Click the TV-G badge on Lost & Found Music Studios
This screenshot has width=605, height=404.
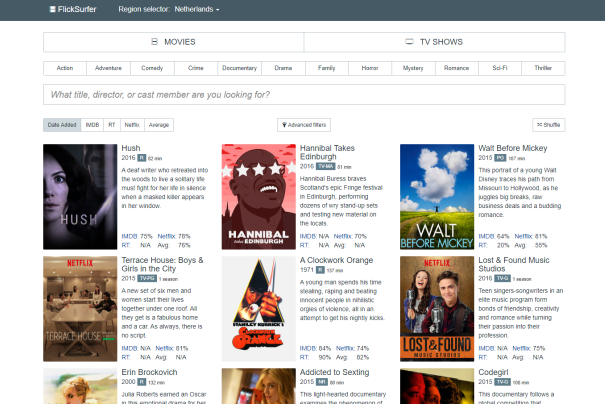[x=503, y=279]
